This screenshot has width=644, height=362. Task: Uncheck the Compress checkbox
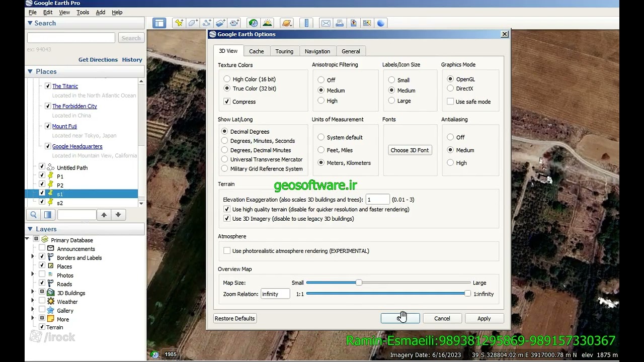coord(227,102)
